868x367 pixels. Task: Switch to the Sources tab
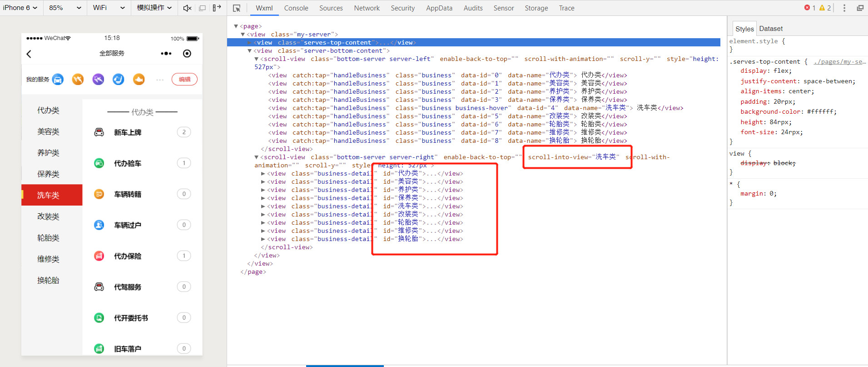[331, 8]
